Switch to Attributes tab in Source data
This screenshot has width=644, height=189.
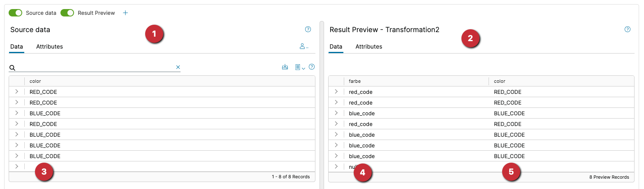coord(49,47)
